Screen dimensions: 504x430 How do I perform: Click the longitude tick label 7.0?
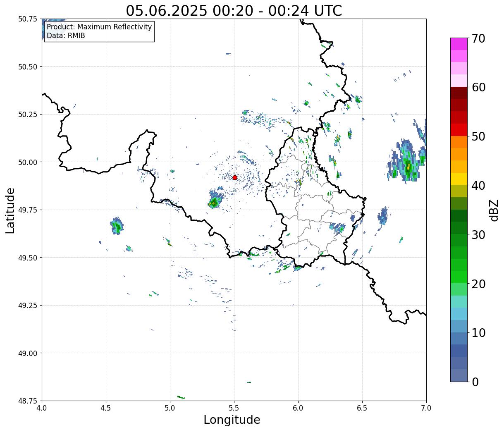[x=426, y=408]
